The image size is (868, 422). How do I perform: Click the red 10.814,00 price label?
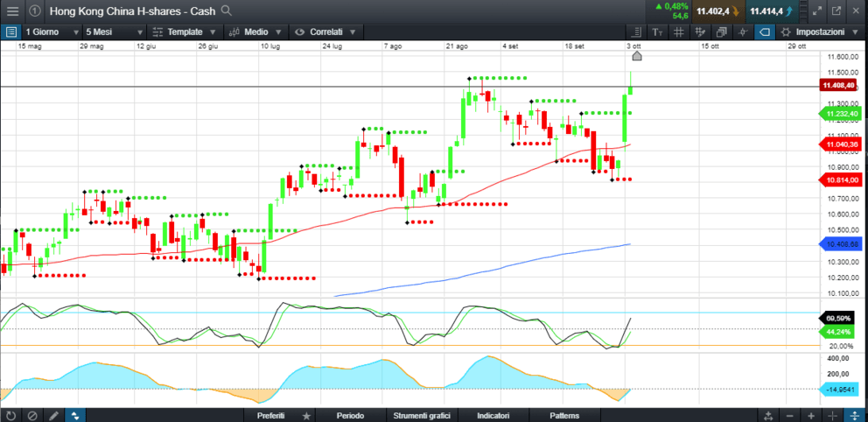point(840,180)
